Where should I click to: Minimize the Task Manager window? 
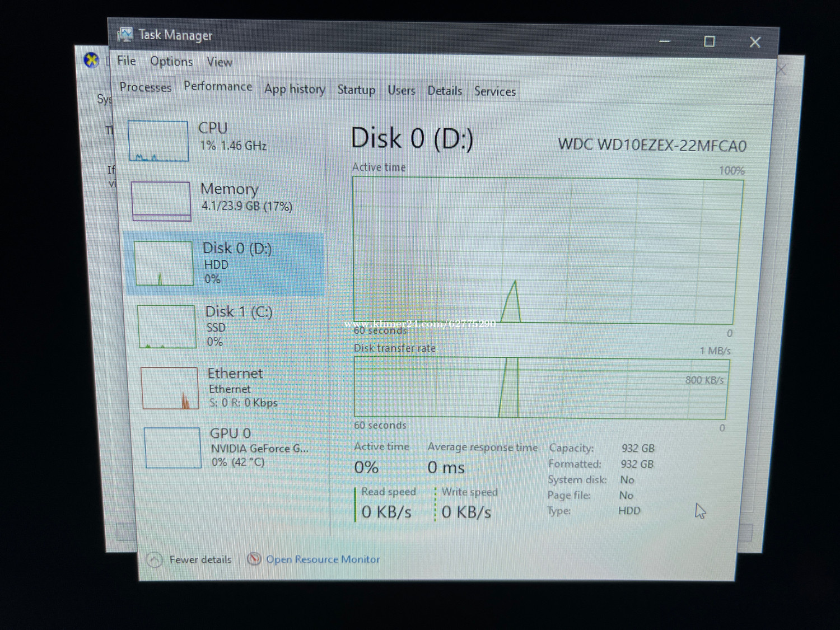click(x=665, y=41)
